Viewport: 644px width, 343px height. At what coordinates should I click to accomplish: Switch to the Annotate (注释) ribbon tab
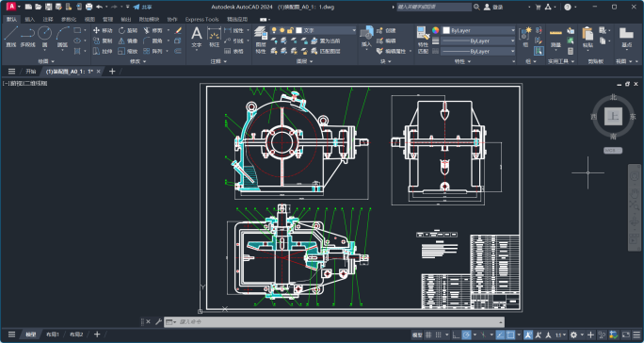pyautogui.click(x=48, y=20)
